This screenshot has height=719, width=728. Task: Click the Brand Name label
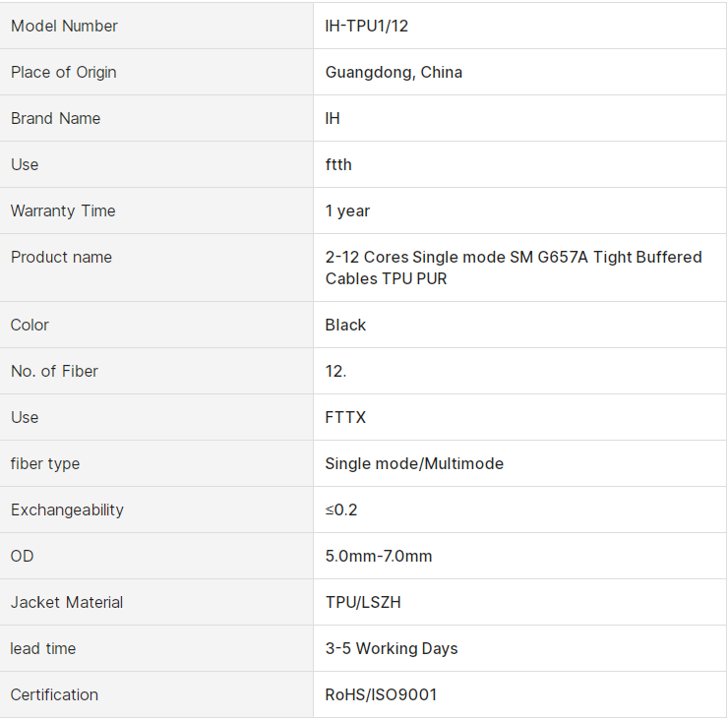(56, 119)
